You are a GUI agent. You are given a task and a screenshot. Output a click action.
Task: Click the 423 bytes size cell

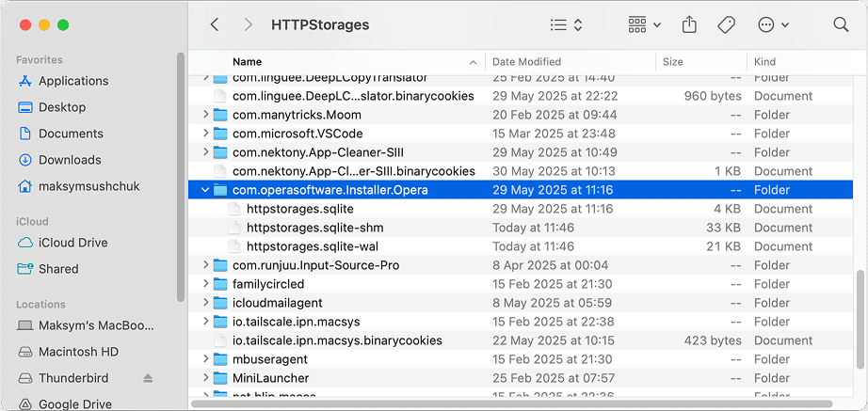click(x=713, y=340)
